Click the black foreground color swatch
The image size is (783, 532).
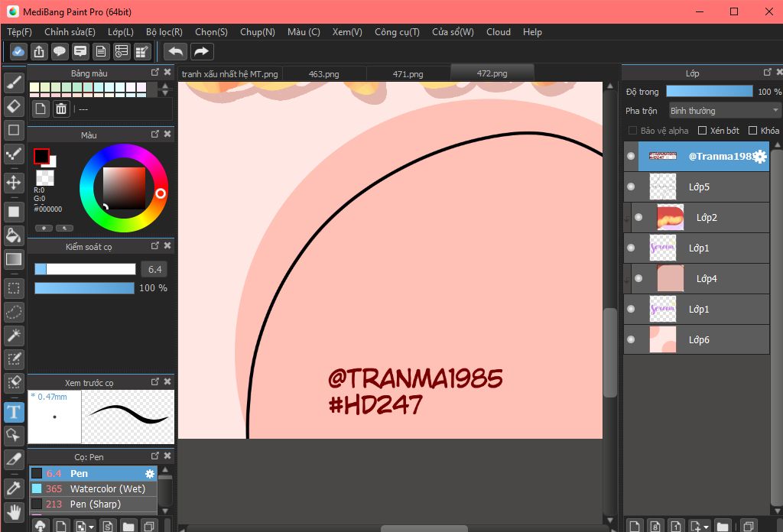[41, 156]
